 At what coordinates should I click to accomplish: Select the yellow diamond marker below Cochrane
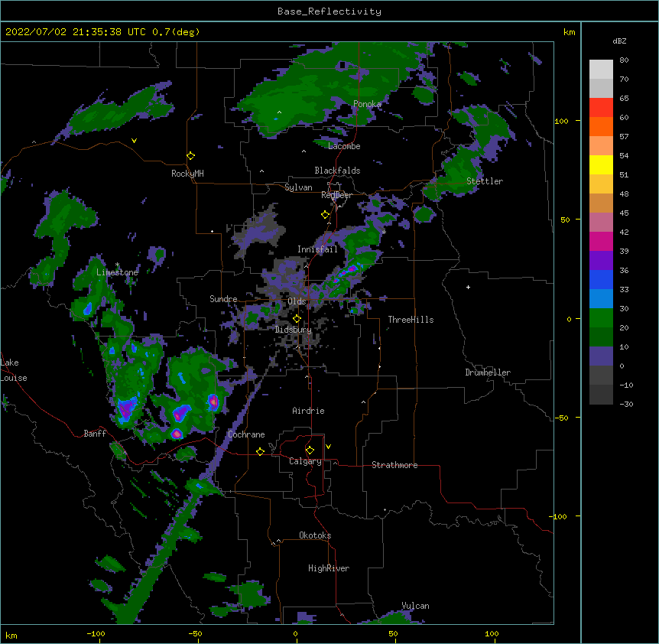pyautogui.click(x=260, y=451)
